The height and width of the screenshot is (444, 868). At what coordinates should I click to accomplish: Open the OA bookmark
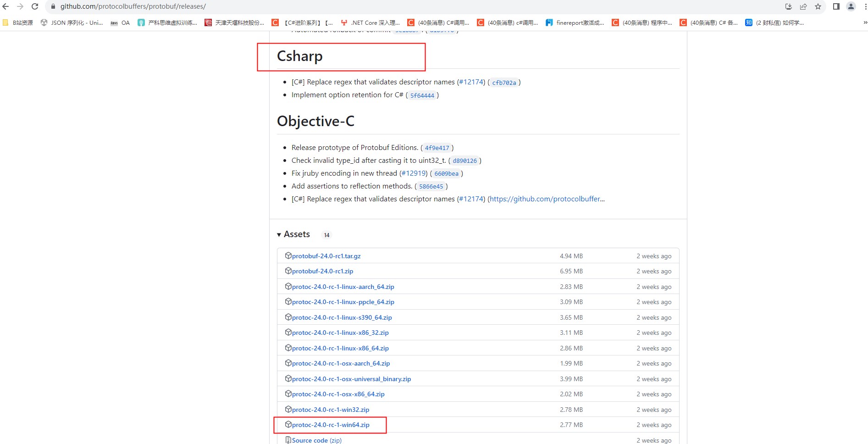pyautogui.click(x=120, y=22)
